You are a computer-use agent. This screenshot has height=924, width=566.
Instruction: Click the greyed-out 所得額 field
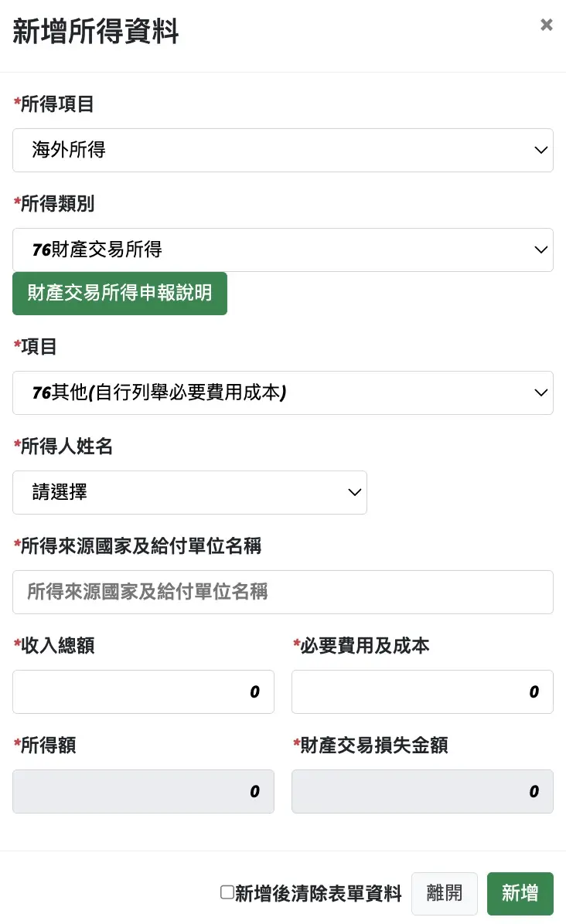pyautogui.click(x=143, y=791)
